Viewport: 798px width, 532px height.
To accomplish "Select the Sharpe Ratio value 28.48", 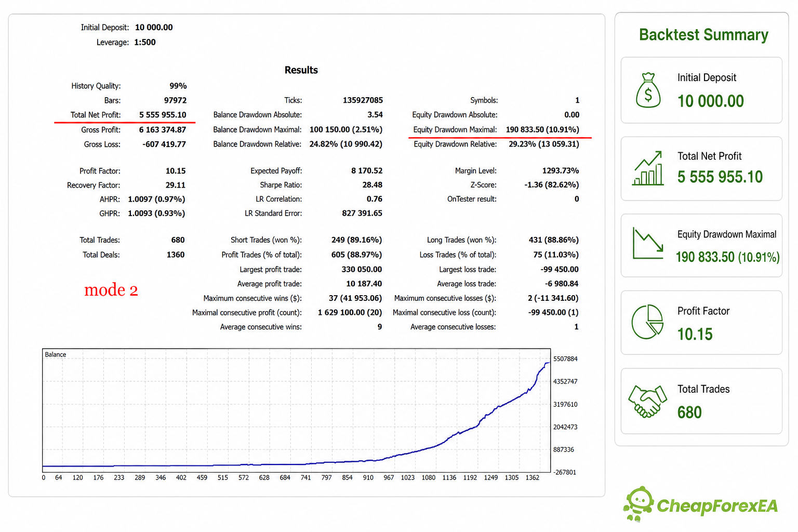I will 373,185.
